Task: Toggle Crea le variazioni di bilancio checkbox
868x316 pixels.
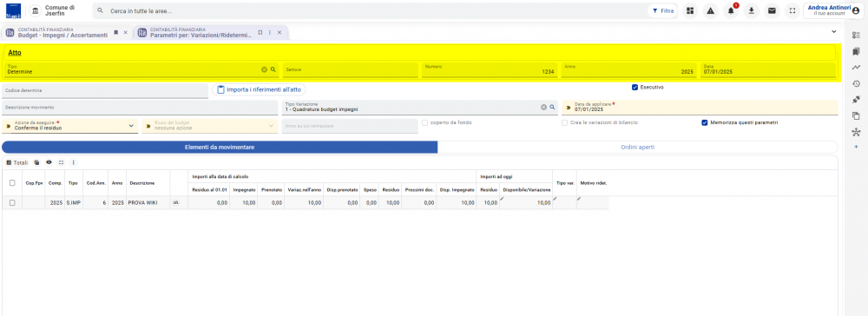Action: (565, 122)
